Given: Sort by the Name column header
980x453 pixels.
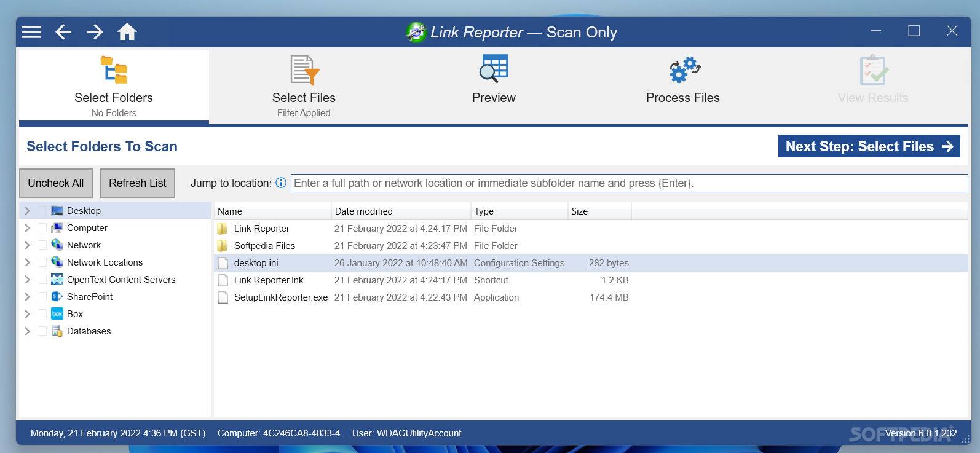Looking at the screenshot, I should coord(272,211).
